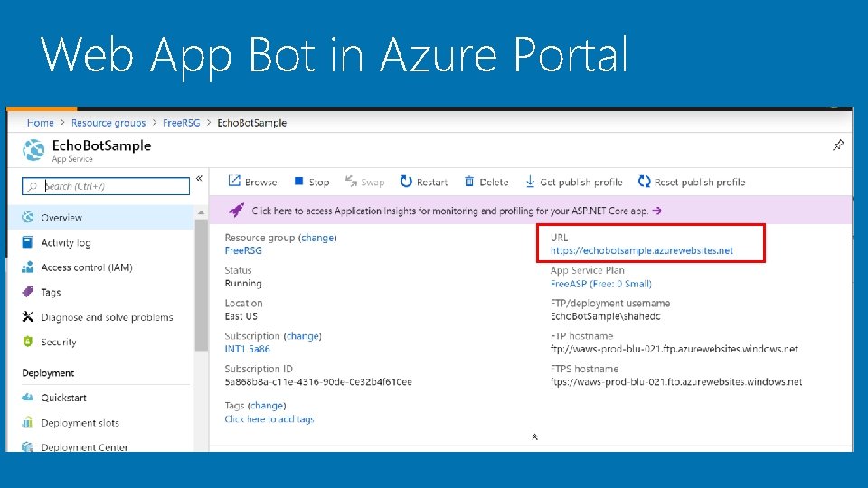Stop the EchoBotSample app service
Viewport: 868px width, 488px height.
click(312, 182)
